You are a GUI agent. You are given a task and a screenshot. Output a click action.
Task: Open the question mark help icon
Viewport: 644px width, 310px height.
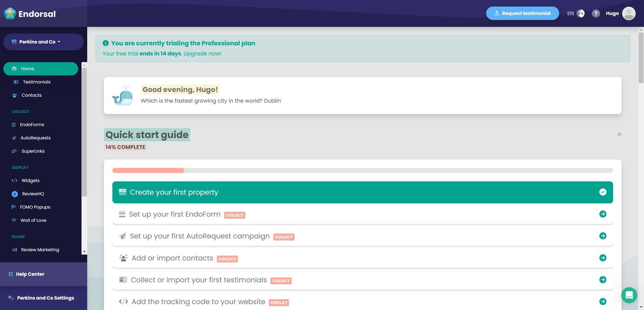596,13
